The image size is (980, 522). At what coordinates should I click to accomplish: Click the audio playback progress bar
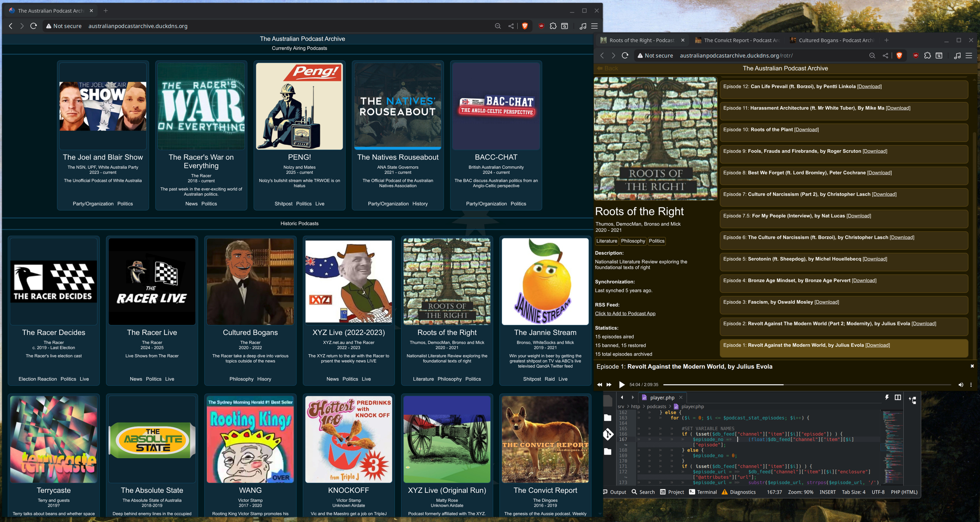pyautogui.click(x=807, y=385)
